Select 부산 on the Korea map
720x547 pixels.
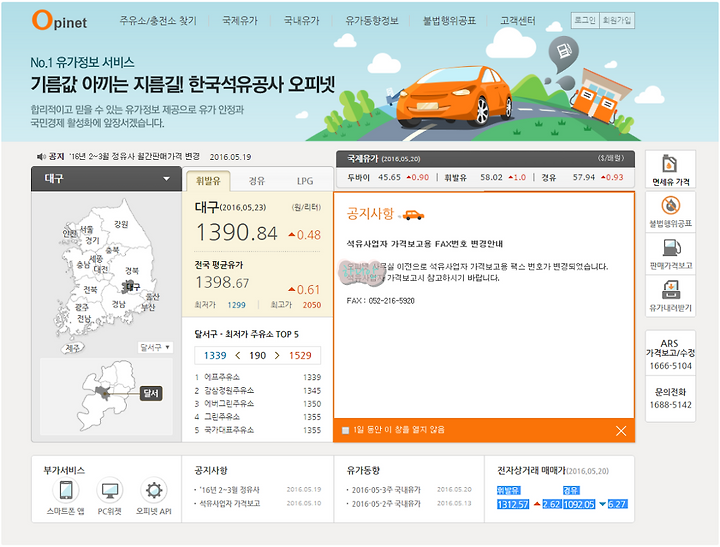tap(148, 307)
